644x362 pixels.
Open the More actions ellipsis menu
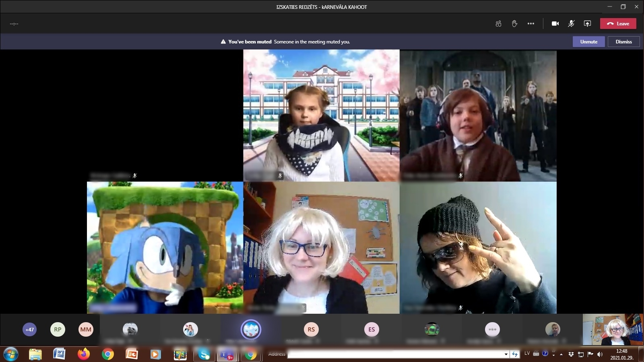point(531,24)
